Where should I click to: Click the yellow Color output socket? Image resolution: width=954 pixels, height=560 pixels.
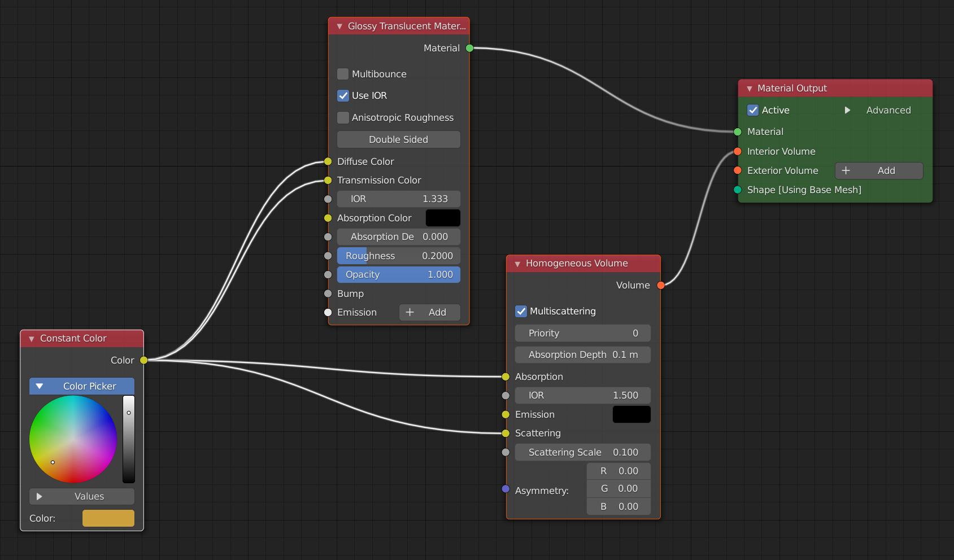click(x=144, y=360)
